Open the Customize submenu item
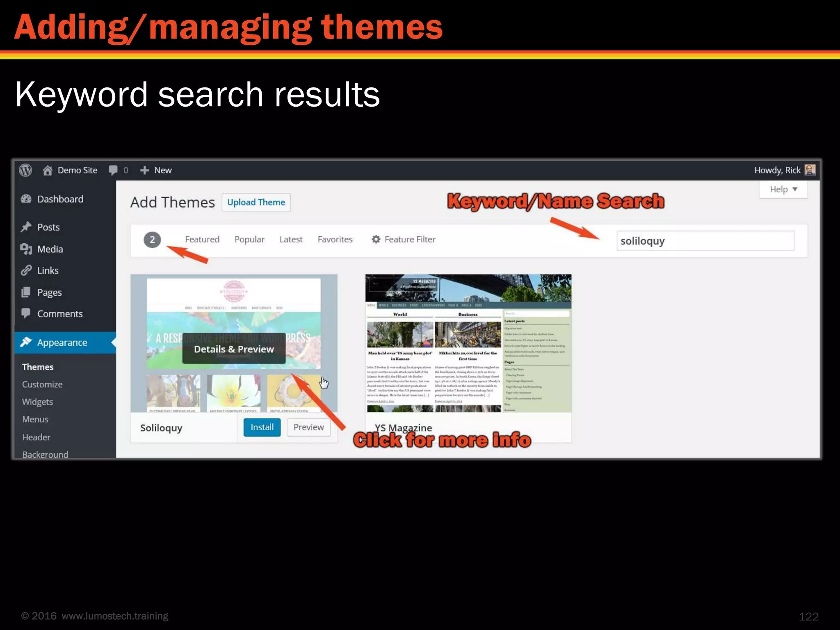The width and height of the screenshot is (840, 630). point(42,384)
